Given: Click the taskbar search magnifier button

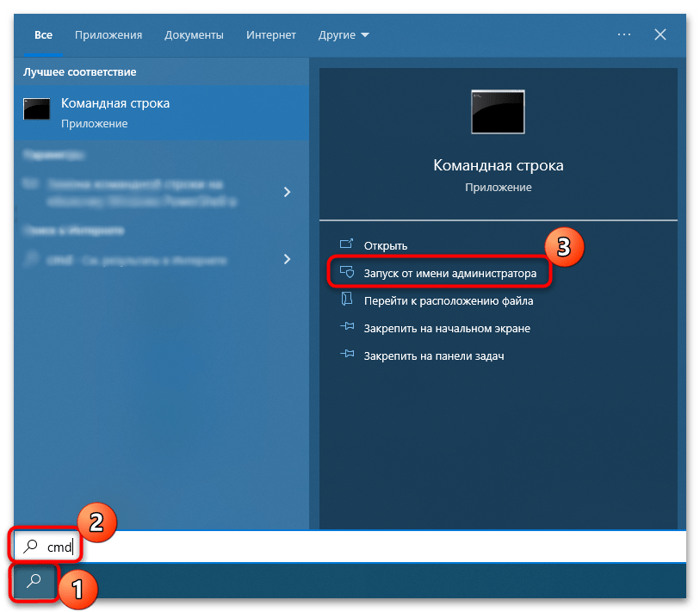Looking at the screenshot, I should click(34, 581).
